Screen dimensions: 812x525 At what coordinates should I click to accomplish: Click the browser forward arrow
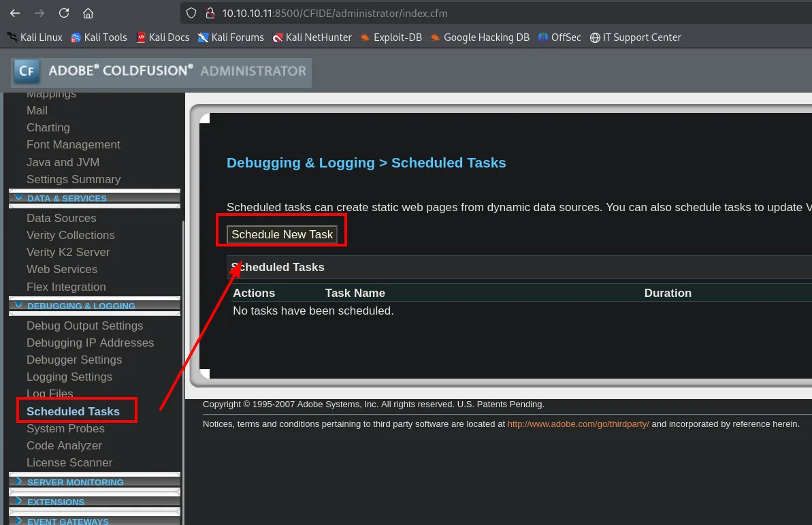pos(39,13)
